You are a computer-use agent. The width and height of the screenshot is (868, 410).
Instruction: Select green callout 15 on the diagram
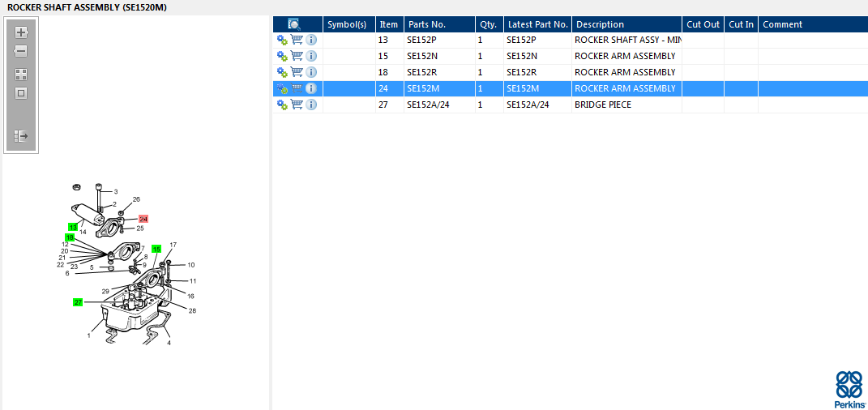tap(156, 249)
